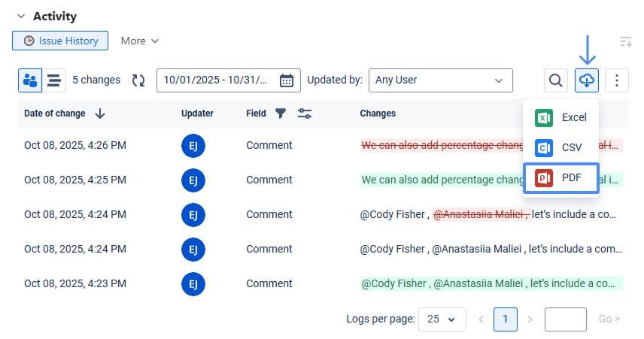Click the go-to-page number input field
This screenshot has width=644, height=339.
(x=565, y=319)
